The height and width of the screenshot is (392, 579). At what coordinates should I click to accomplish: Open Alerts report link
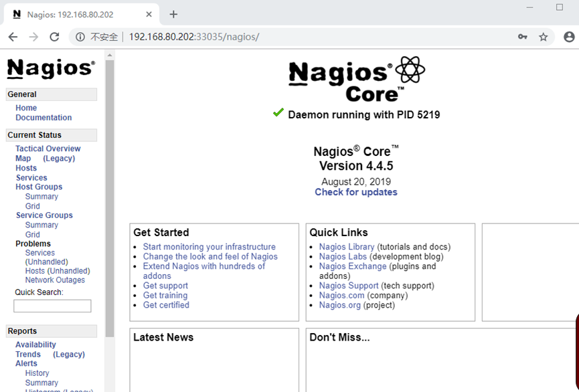pos(26,363)
